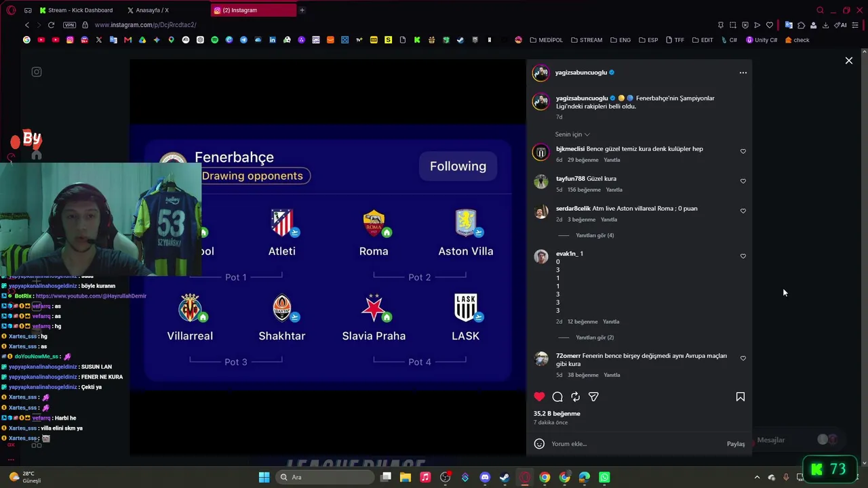Like evak1n_'s comment
Screen dimensions: 868x488
(743, 256)
